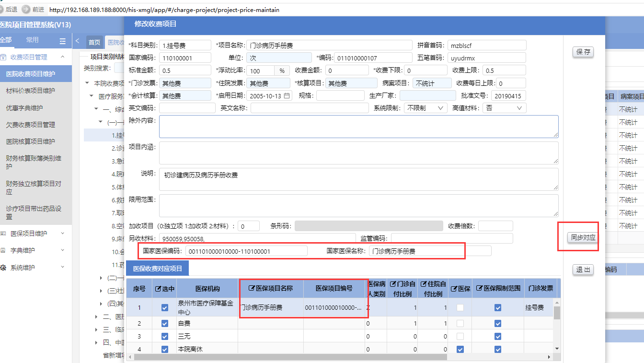Collapse the 收费项目管理 sidebar section
Image resolution: width=644 pixels, height=363 pixels.
point(62,57)
